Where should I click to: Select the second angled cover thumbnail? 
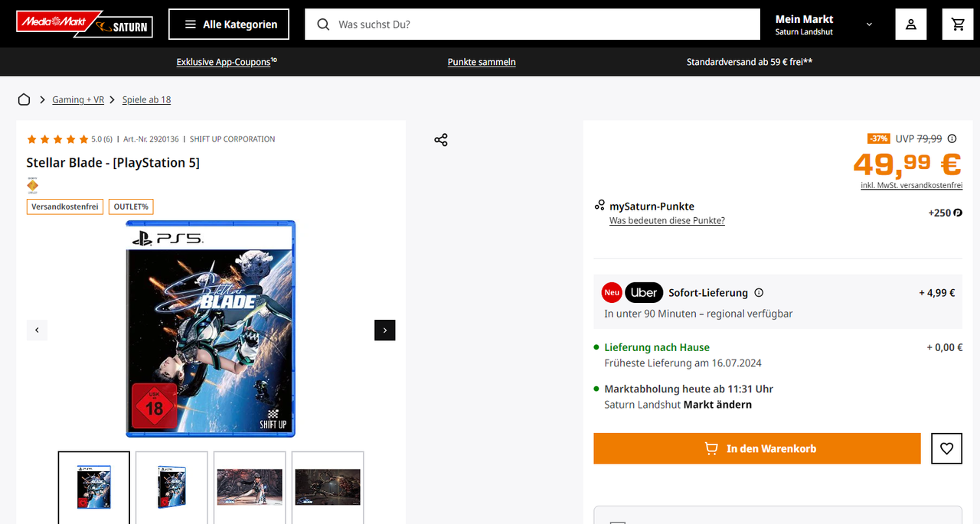171,487
